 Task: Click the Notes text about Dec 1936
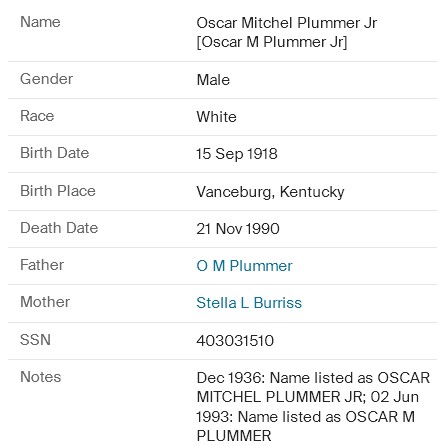[x=313, y=407]
